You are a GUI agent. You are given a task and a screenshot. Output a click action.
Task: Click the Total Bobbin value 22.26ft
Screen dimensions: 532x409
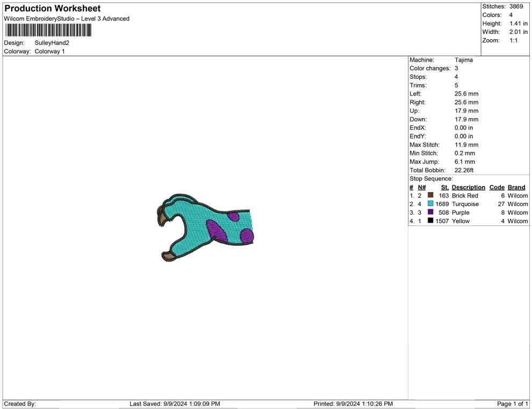point(464,170)
